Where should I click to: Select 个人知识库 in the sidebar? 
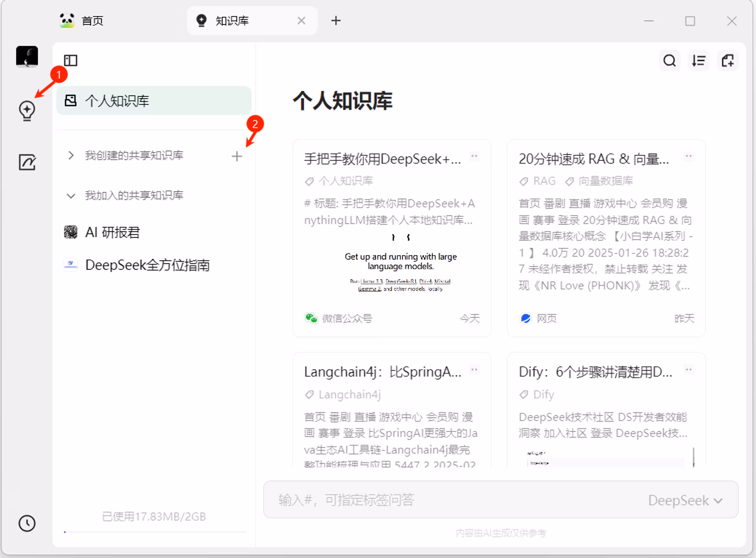tap(154, 101)
